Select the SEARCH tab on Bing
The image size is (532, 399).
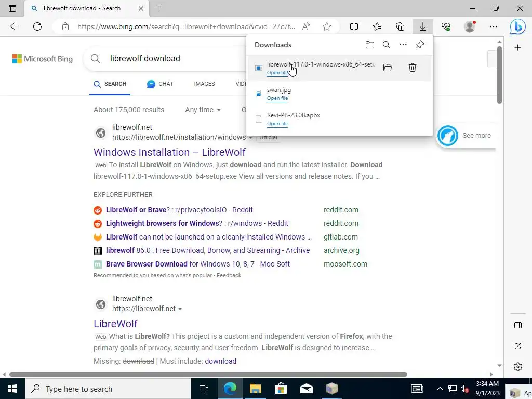coord(110,84)
